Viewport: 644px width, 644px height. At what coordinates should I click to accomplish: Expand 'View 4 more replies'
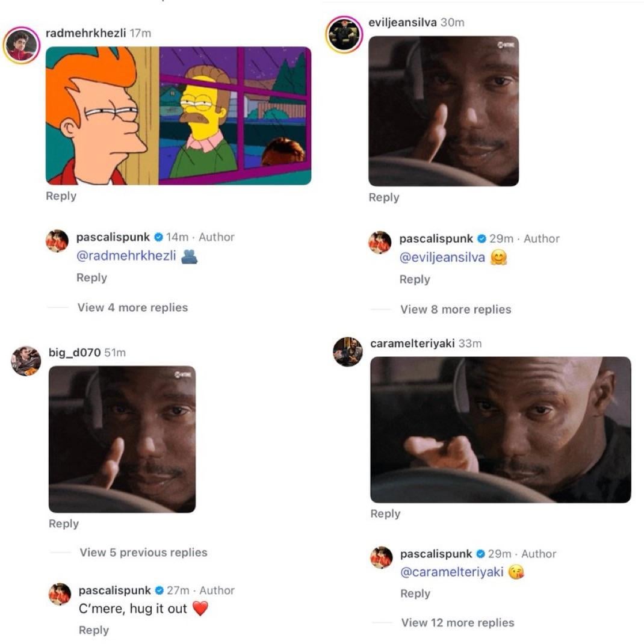click(132, 308)
